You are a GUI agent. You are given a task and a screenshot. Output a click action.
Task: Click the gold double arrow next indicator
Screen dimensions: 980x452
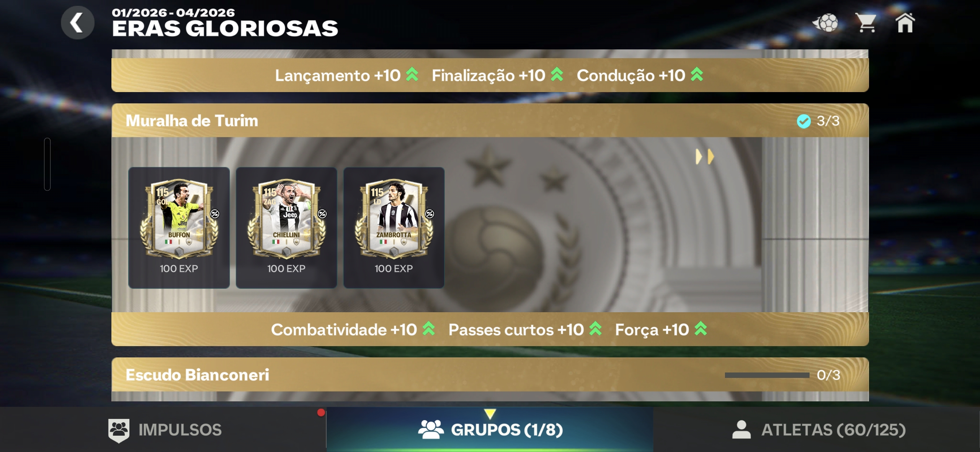click(705, 157)
